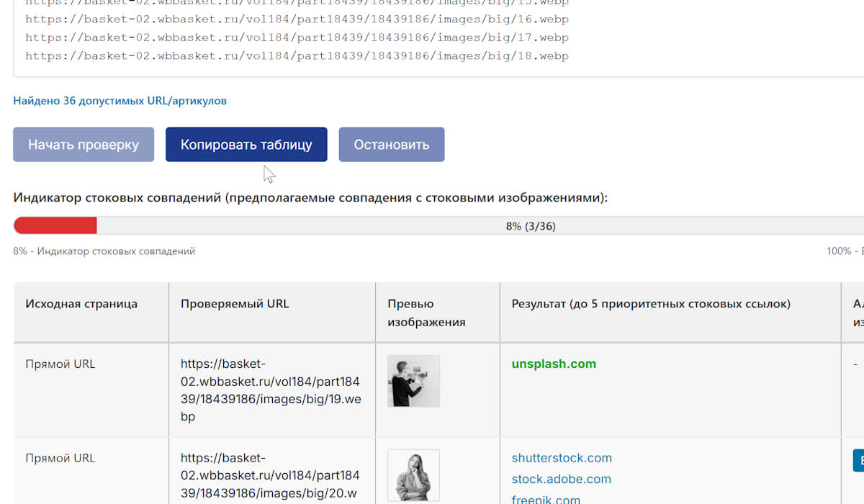864x504 pixels.
Task: Follow the stock.adobe.com link
Action: pyautogui.click(x=561, y=479)
